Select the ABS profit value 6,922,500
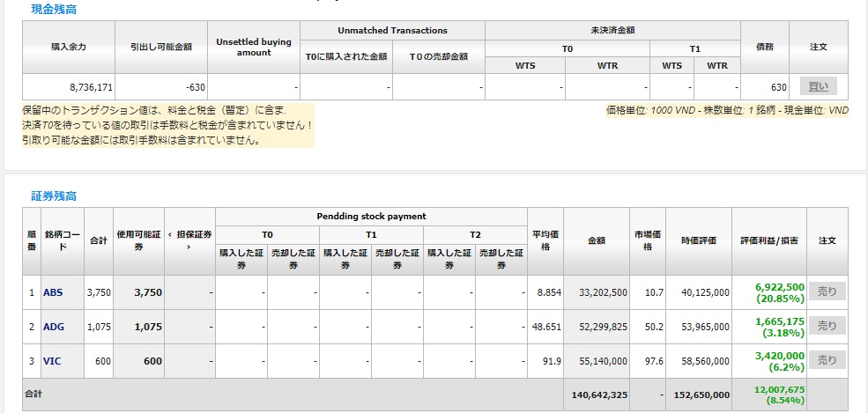Image resolution: width=868 pixels, height=413 pixels. [779, 287]
